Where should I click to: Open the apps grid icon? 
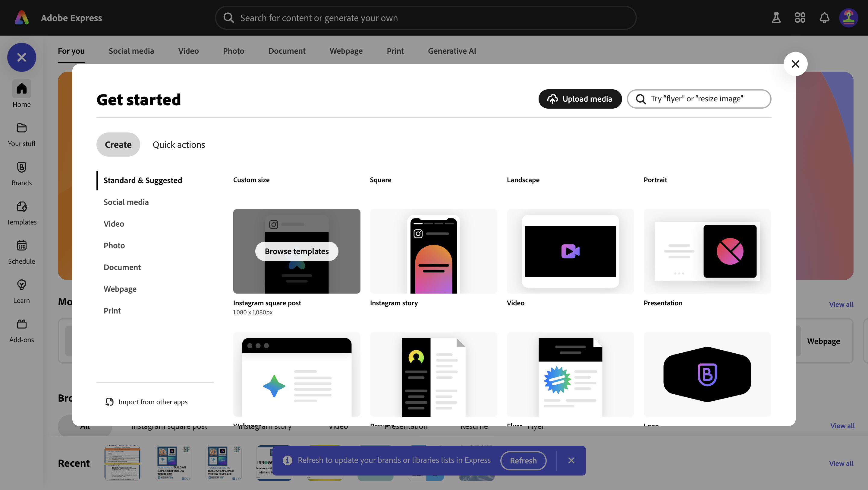click(x=800, y=18)
